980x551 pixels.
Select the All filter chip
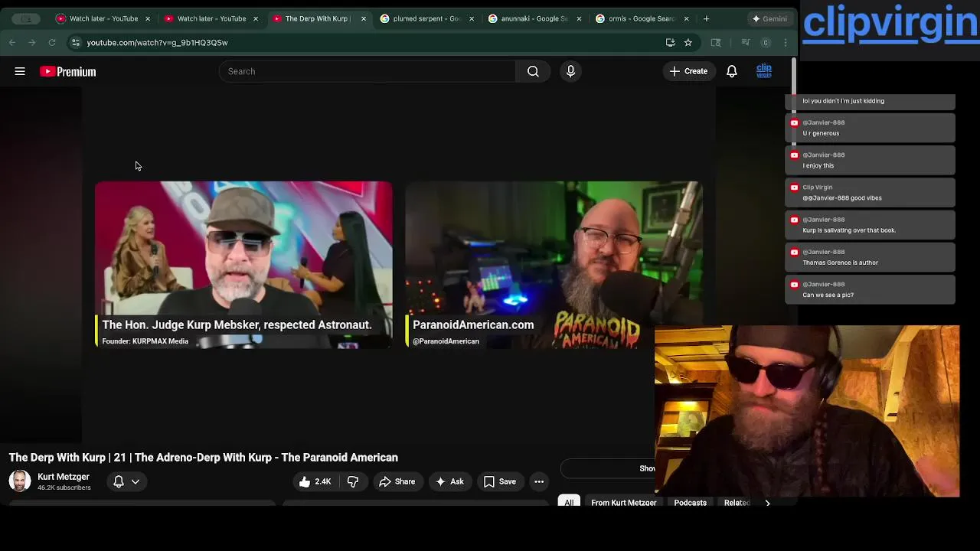pyautogui.click(x=569, y=502)
